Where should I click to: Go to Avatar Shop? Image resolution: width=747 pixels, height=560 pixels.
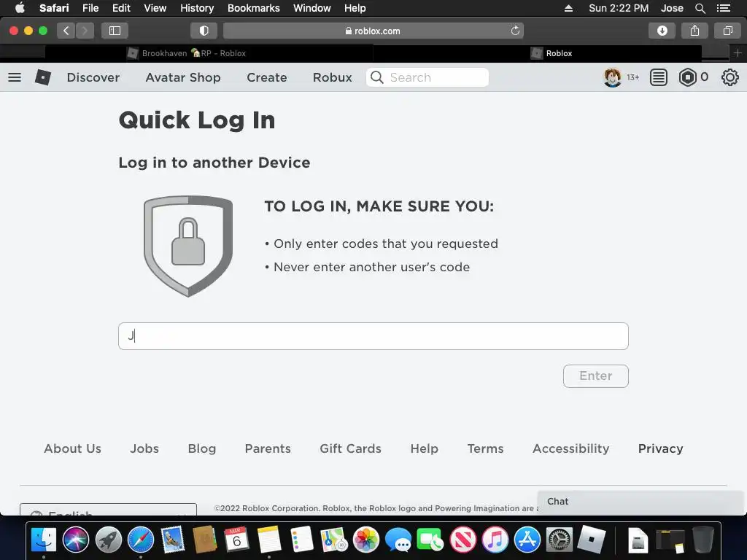pyautogui.click(x=183, y=77)
